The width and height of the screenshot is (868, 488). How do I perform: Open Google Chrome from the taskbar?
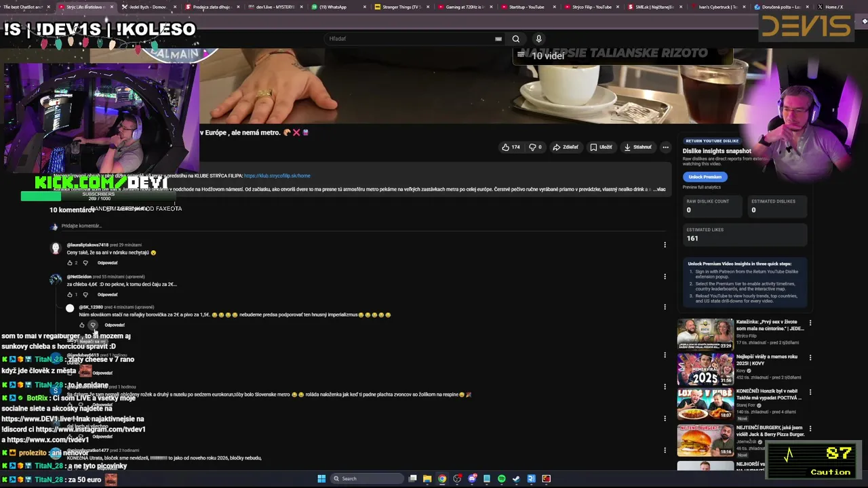(x=442, y=479)
